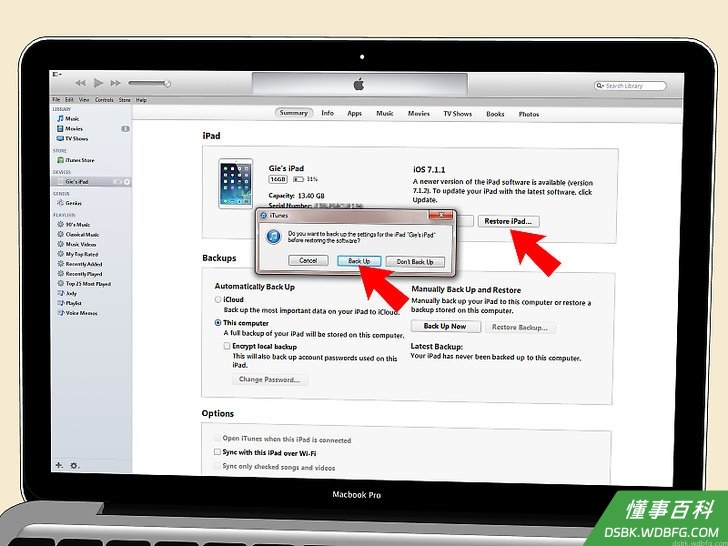Switch to the Photos tab
Screen dimensions: 728x546
pos(529,114)
